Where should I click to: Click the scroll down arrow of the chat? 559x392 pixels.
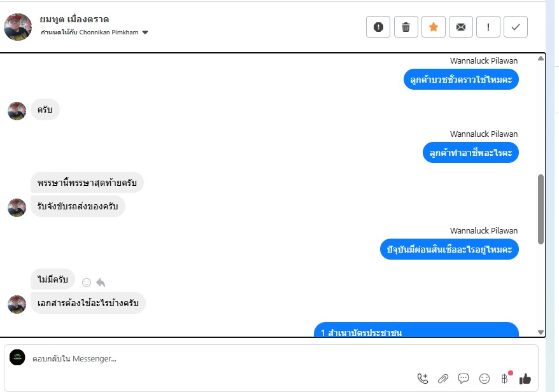[x=541, y=332]
